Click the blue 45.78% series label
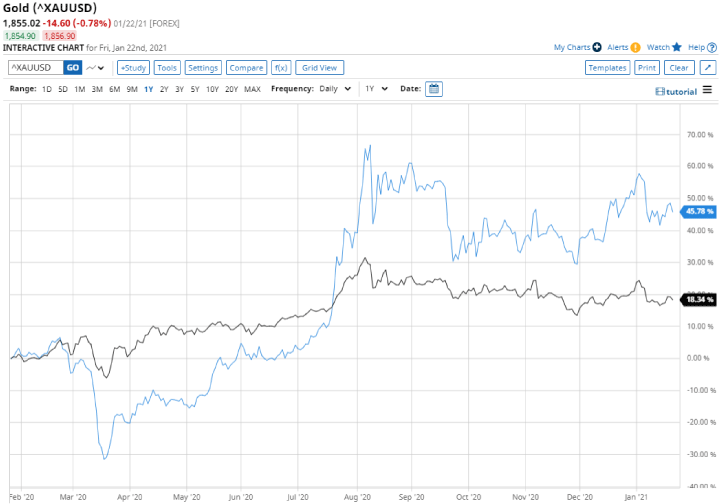The width and height of the screenshot is (723, 504). tap(697, 211)
